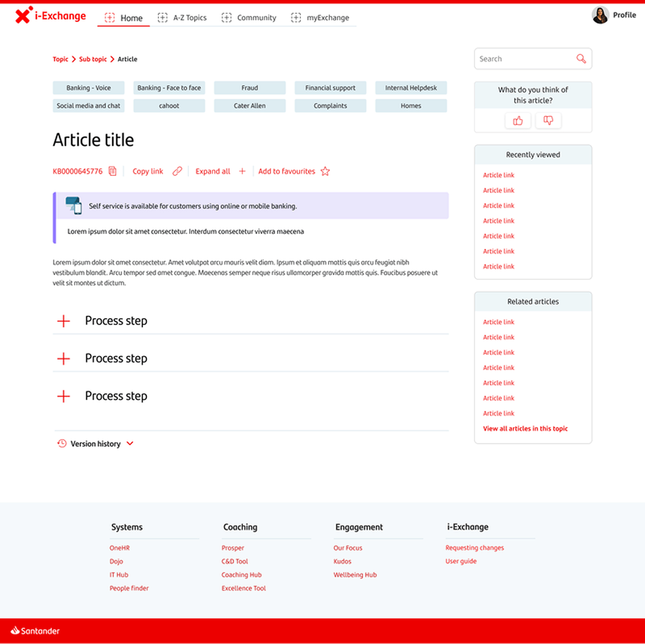Image resolution: width=645 pixels, height=644 pixels.
Task: Click Add to favourites text
Action: point(287,171)
